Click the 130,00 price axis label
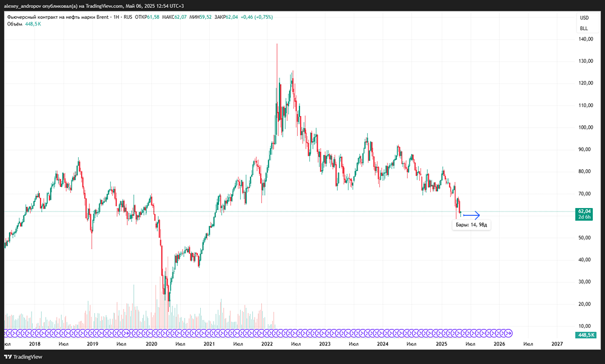This screenshot has height=364, width=605. 586,61
